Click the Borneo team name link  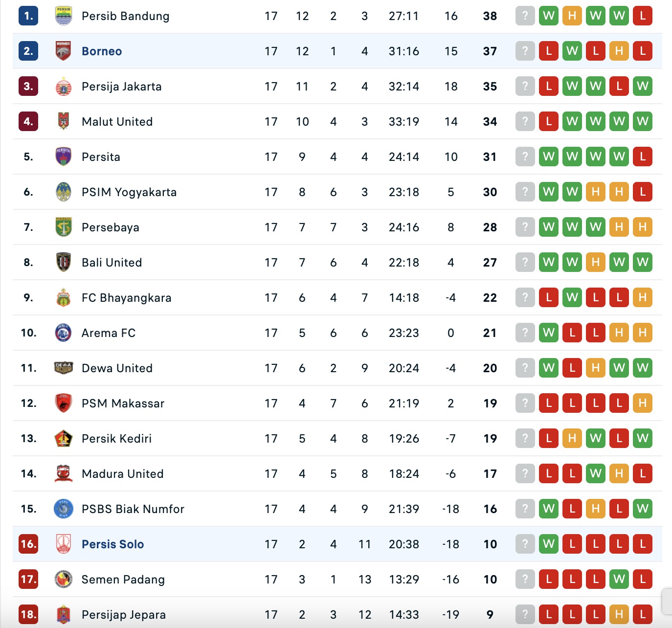(x=101, y=51)
